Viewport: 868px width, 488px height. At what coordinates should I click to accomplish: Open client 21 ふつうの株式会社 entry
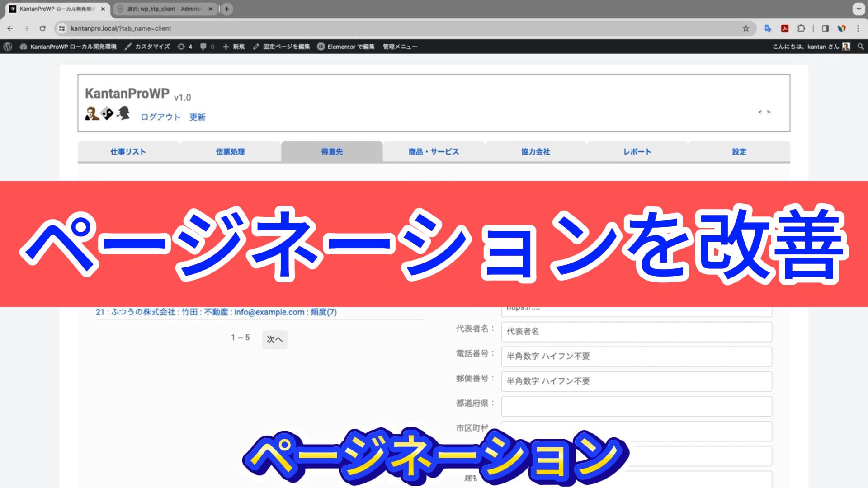pyautogui.click(x=216, y=312)
